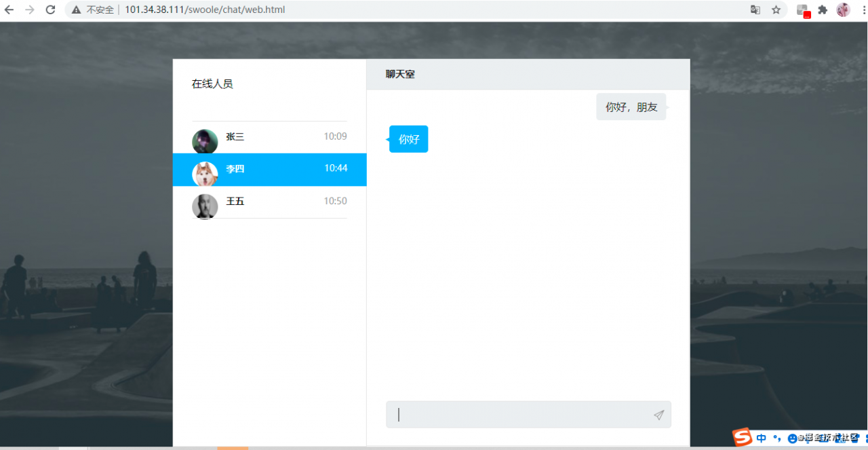Click the send paper-plane icon
Screen dimensions: 868x450
click(659, 415)
